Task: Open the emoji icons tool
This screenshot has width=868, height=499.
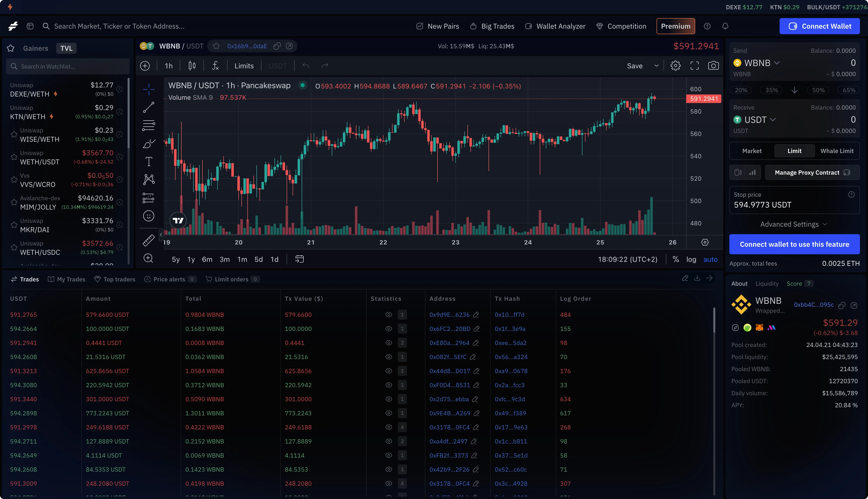Action: pyautogui.click(x=149, y=216)
